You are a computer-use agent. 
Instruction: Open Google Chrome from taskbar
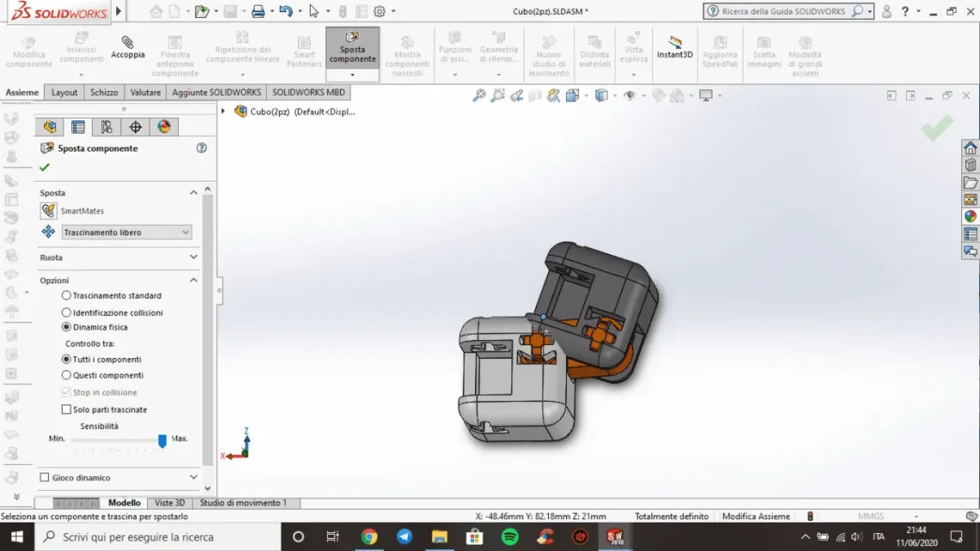pyautogui.click(x=369, y=536)
